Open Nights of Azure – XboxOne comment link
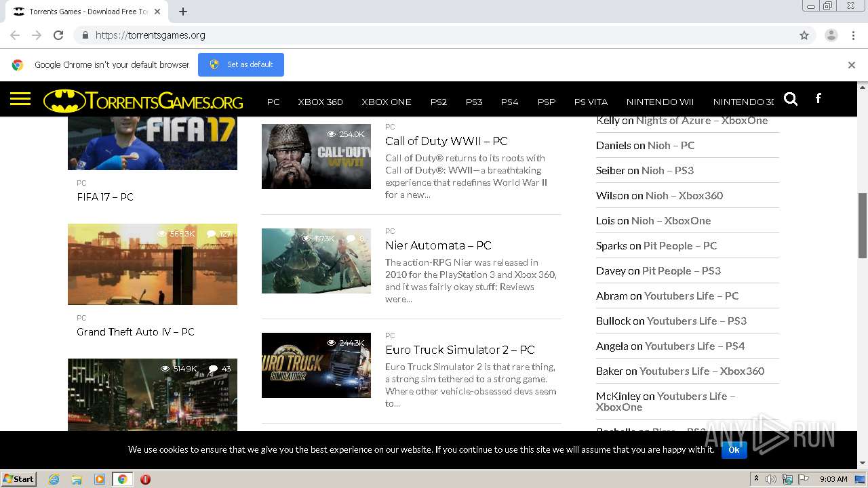 (702, 120)
